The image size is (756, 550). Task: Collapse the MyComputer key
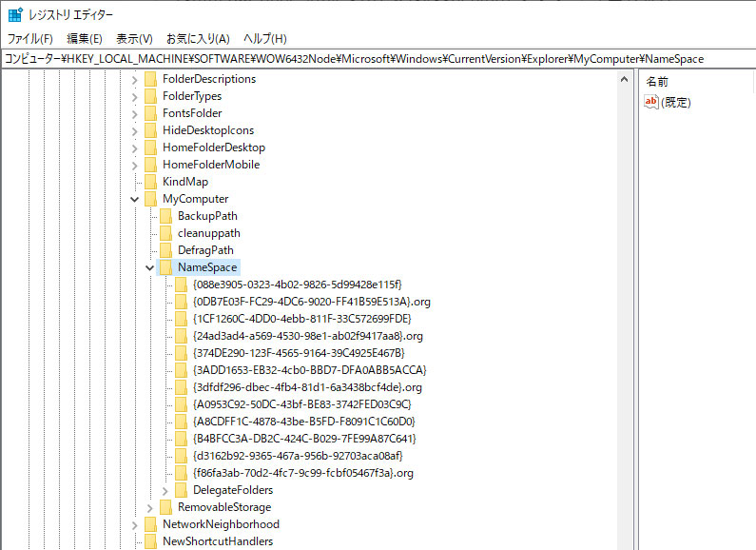tap(134, 199)
